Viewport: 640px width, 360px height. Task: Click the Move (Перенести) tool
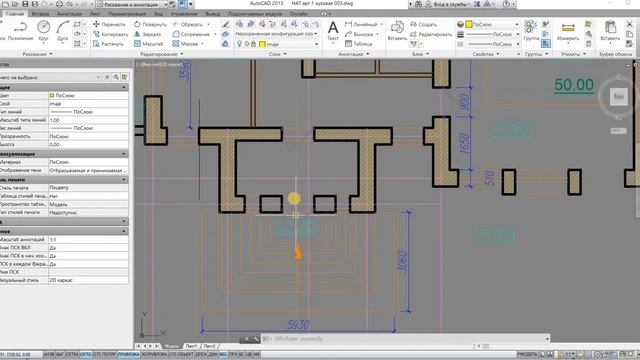[x=109, y=24]
